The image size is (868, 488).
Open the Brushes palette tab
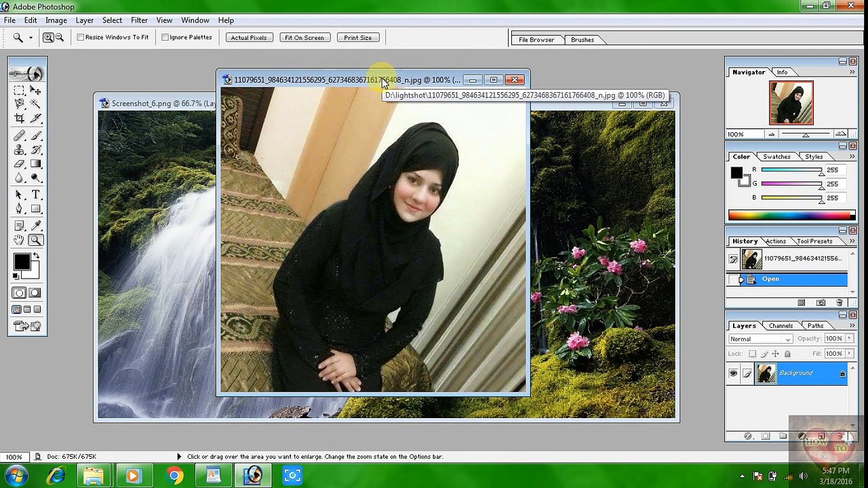[583, 40]
